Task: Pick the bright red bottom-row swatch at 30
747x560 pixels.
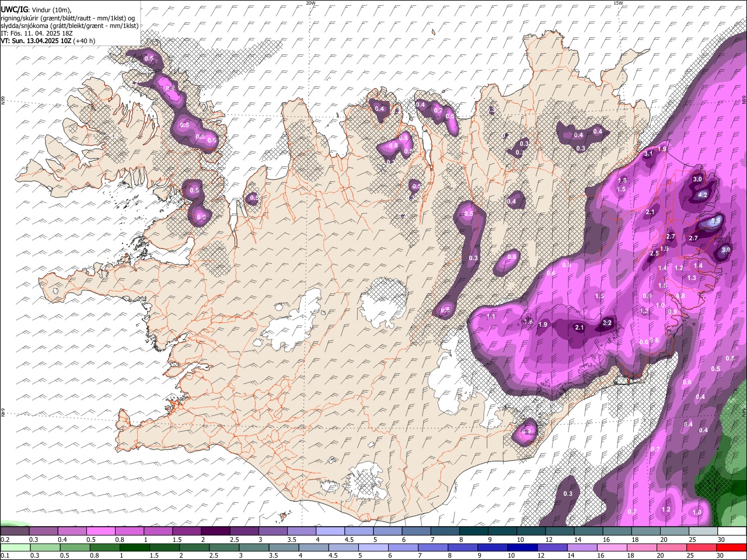Action: [x=731, y=548]
